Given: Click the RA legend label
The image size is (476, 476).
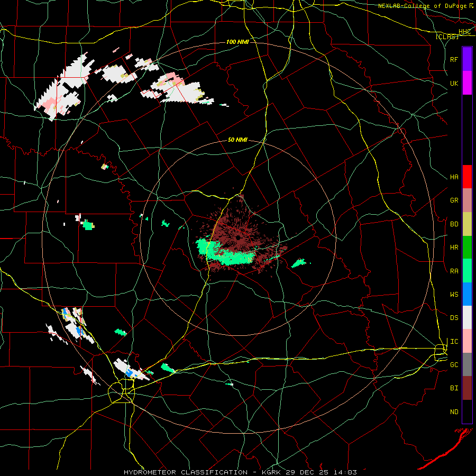Looking at the screenshot, I should 454,271.
